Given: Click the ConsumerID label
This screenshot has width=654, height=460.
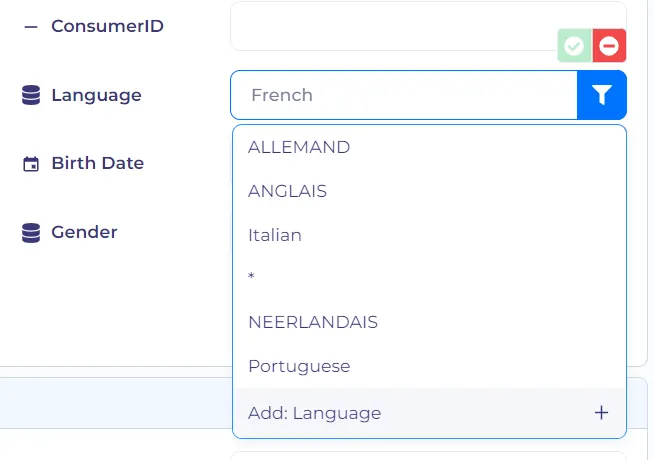Looking at the screenshot, I should coord(107,26).
